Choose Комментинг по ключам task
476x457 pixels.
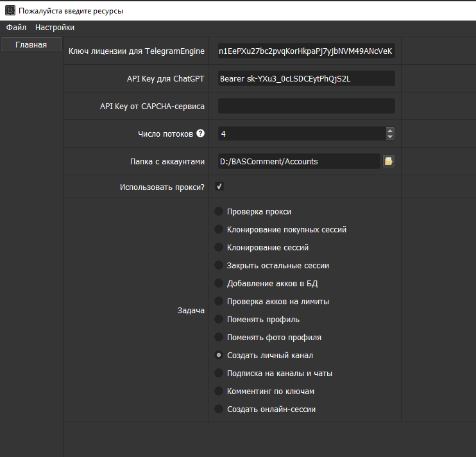pyautogui.click(x=219, y=391)
